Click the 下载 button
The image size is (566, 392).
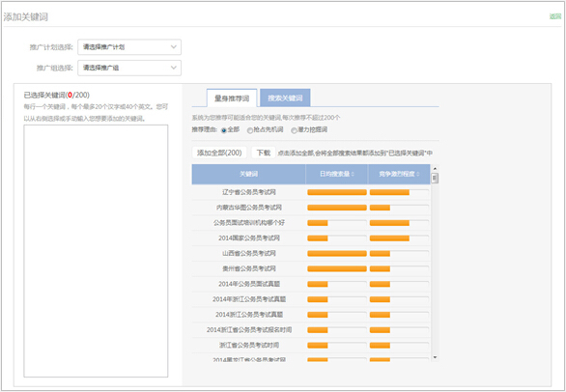(x=264, y=153)
